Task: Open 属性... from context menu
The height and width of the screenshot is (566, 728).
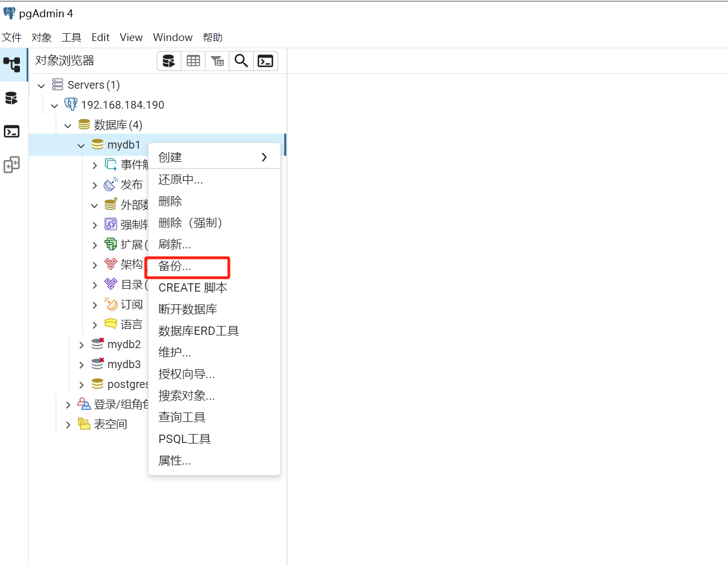Action: pyautogui.click(x=214, y=461)
